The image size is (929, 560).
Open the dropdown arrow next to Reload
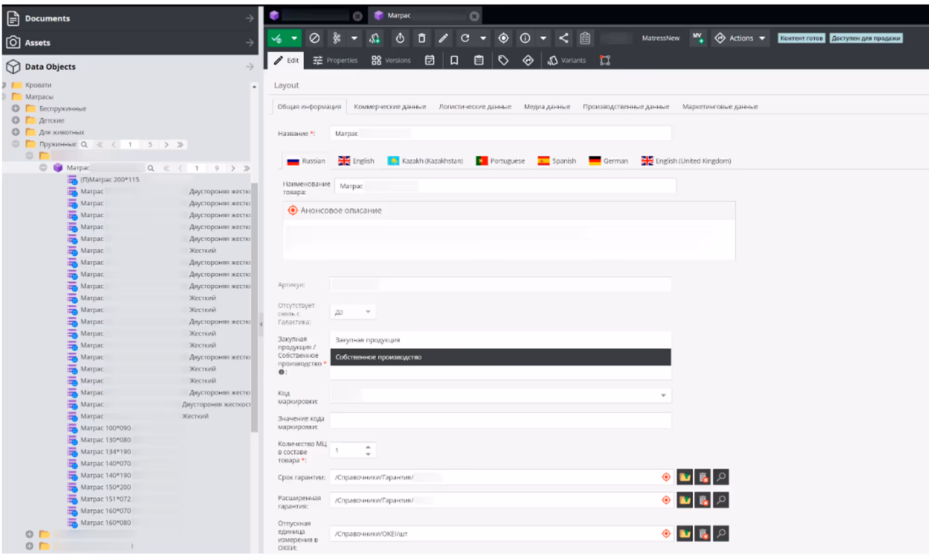(483, 38)
